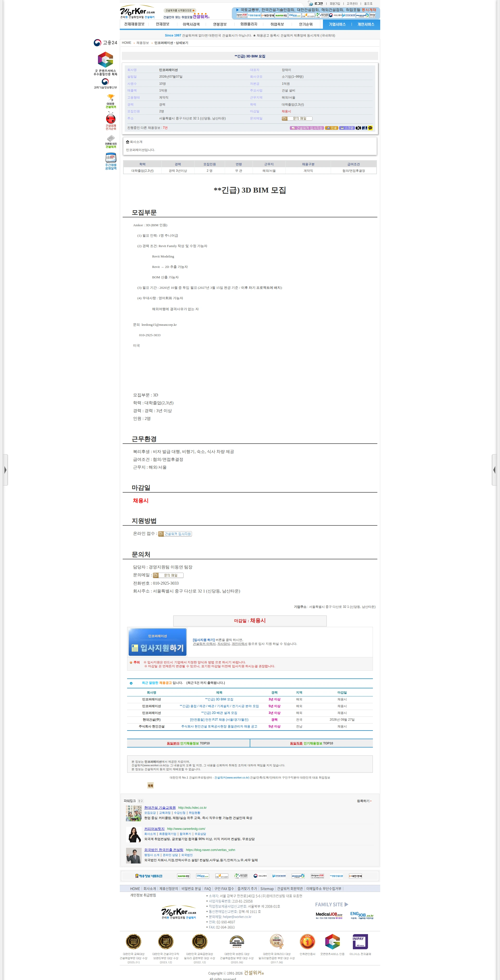The image size is (500, 980).
Task: Click the 스크랩 scrap button
Action: 347,128
